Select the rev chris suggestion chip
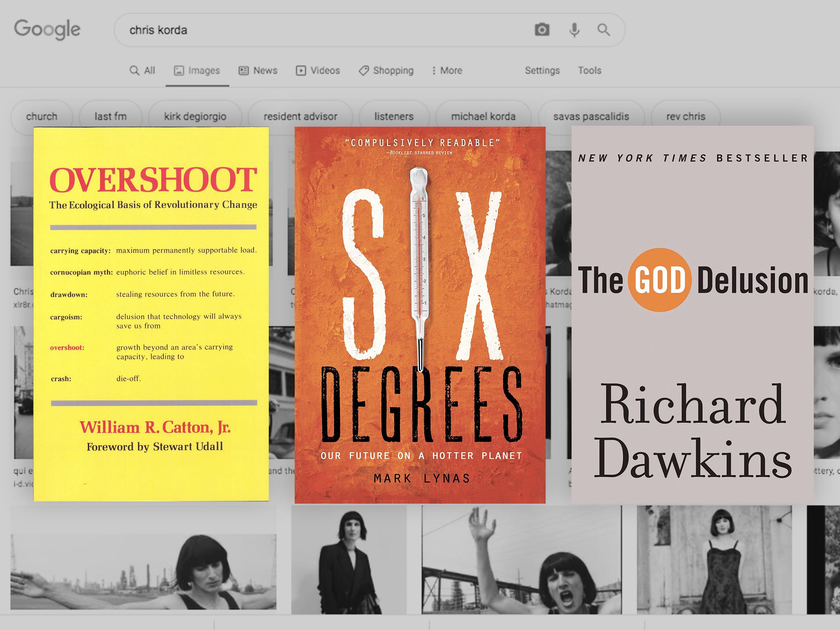This screenshot has height=630, width=840. click(686, 116)
